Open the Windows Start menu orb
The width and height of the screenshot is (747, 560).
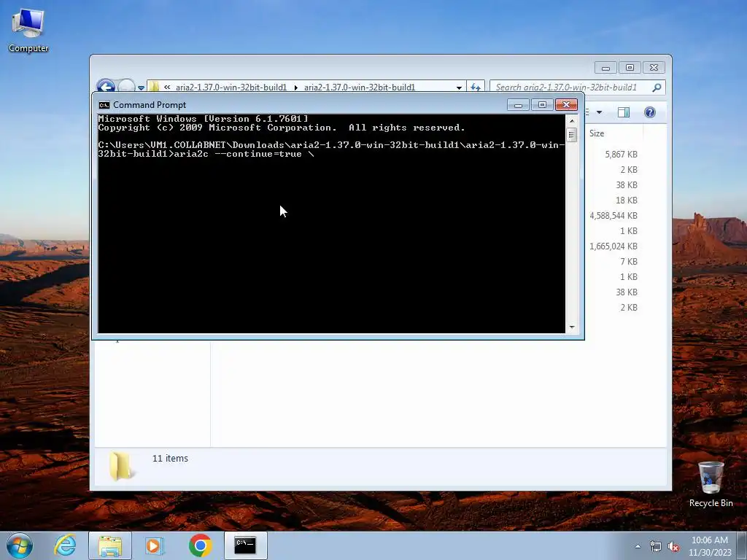point(20,545)
